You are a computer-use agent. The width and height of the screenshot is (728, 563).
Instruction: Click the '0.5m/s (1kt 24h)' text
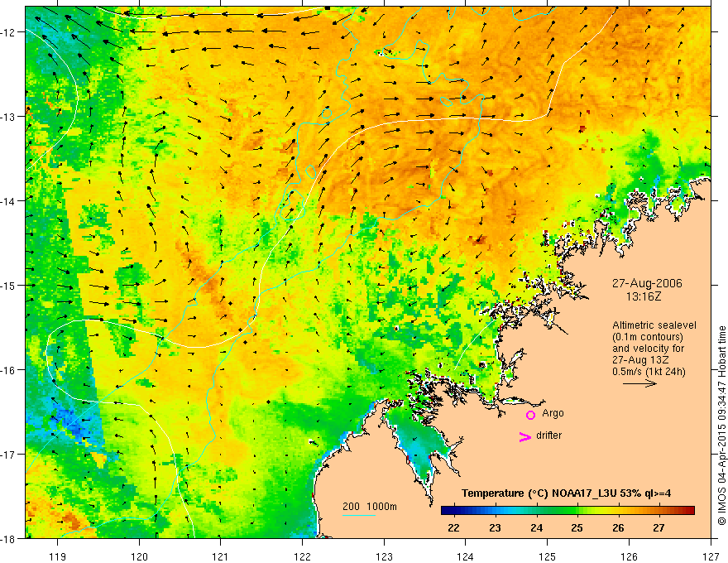click(x=649, y=371)
